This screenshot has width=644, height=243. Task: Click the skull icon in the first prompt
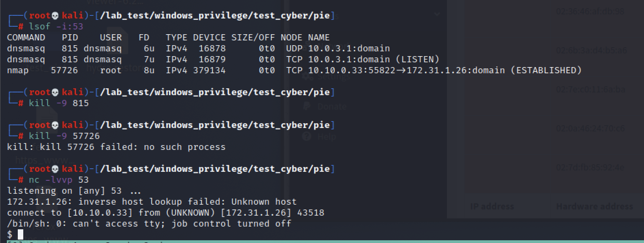tap(55, 15)
